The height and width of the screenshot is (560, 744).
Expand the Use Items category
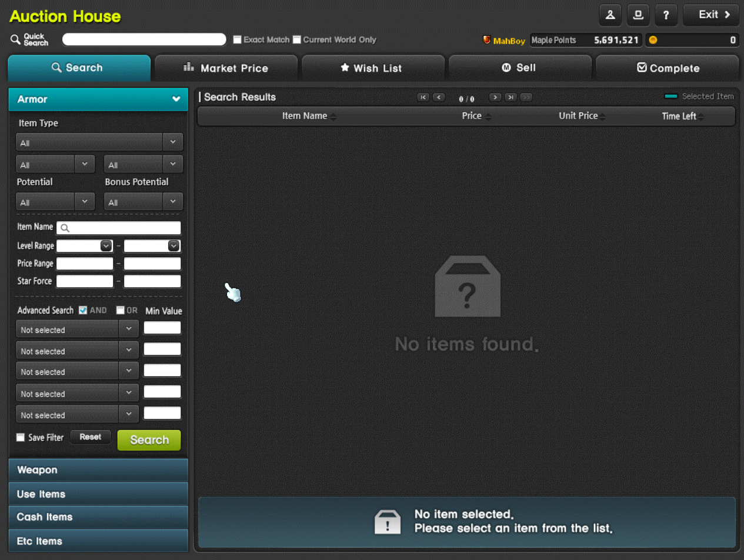98,494
